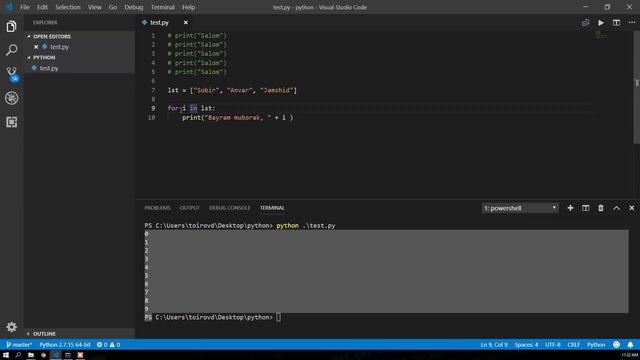Go to line via Ln 9, Col 9

coord(494,344)
